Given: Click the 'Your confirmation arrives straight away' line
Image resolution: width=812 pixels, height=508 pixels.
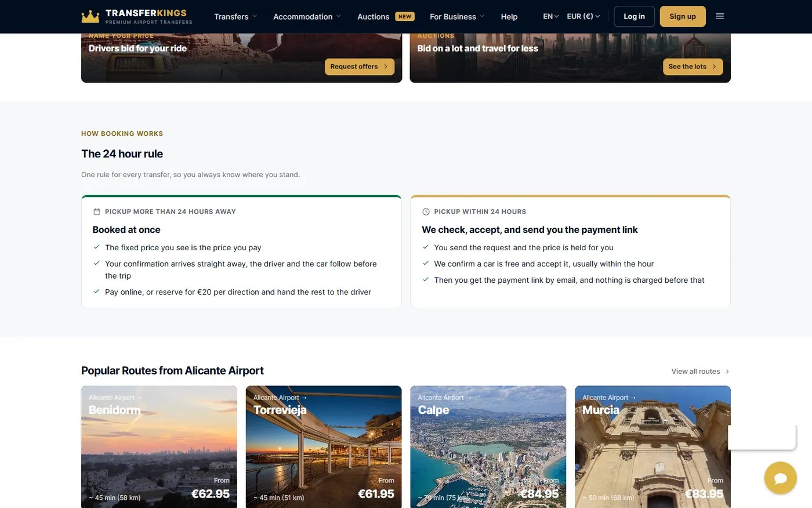Looking at the screenshot, I should 241,270.
